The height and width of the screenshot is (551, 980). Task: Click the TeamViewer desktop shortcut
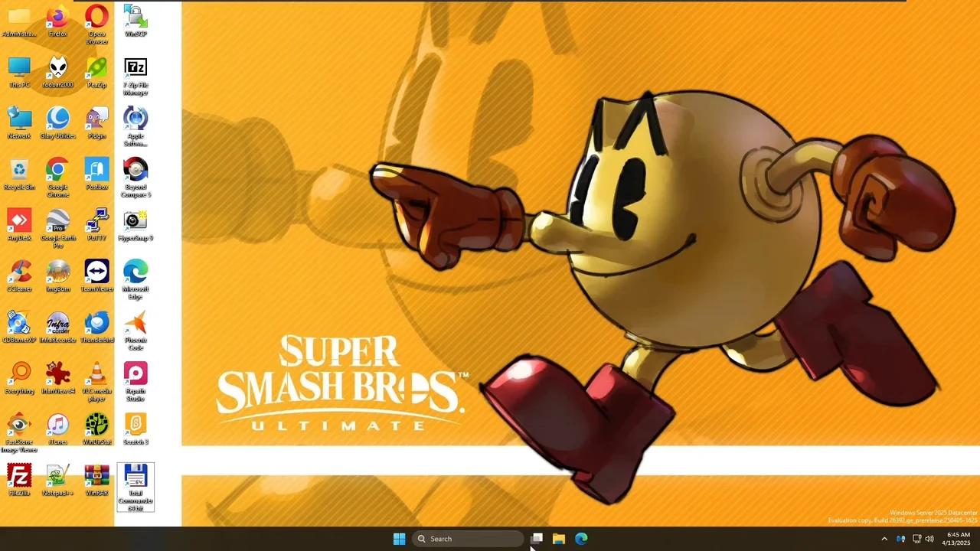coord(96,273)
